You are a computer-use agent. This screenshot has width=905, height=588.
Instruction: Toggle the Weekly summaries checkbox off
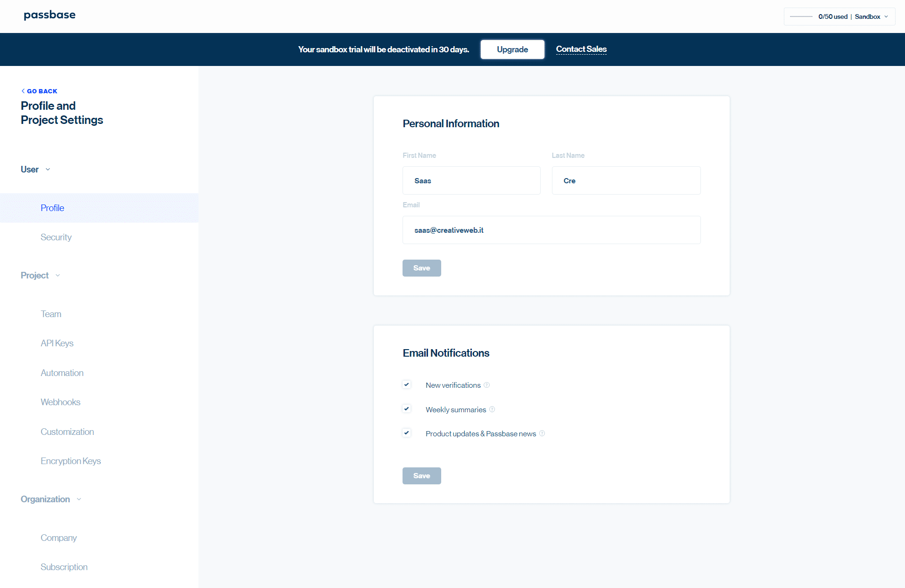click(407, 408)
